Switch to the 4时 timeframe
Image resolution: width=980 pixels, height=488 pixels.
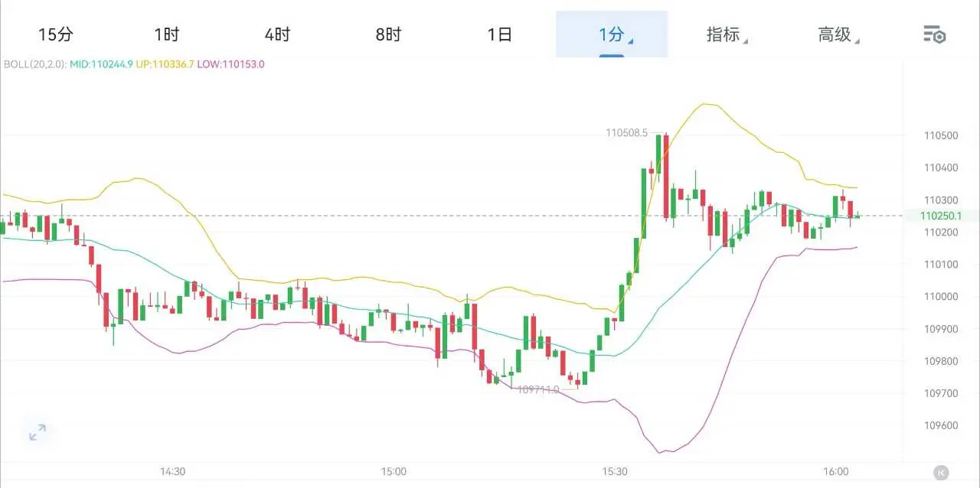point(277,34)
